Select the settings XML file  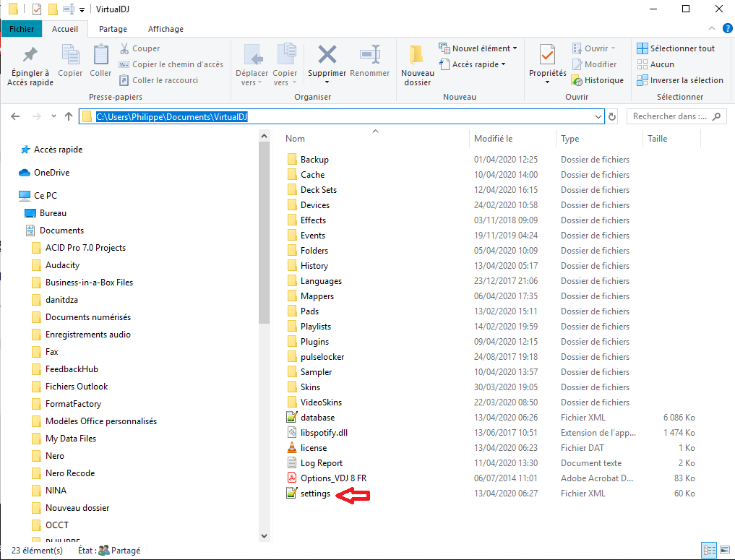315,494
